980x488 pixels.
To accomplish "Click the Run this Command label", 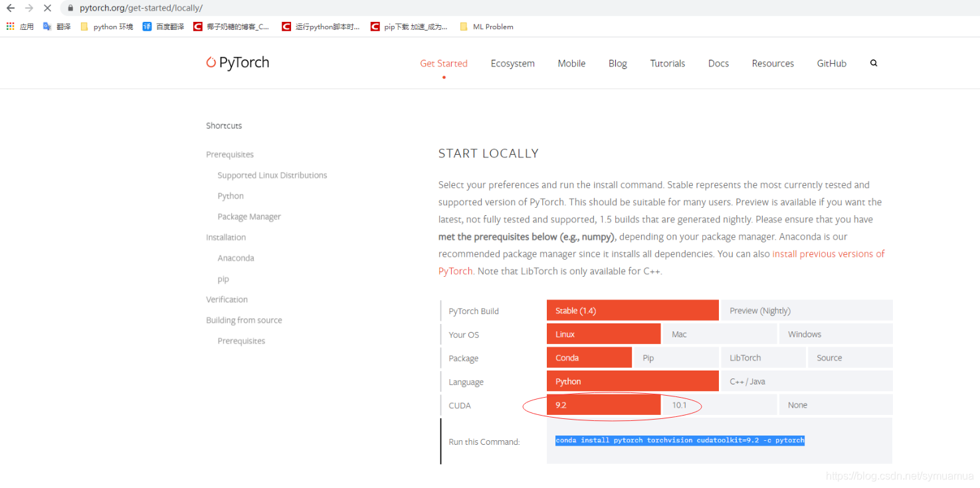I will (x=484, y=442).
